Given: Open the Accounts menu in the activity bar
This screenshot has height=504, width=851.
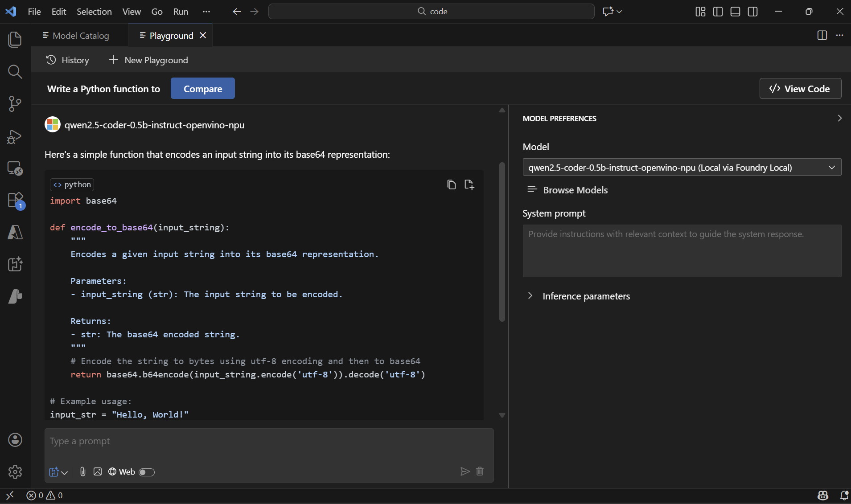Looking at the screenshot, I should (x=15, y=440).
